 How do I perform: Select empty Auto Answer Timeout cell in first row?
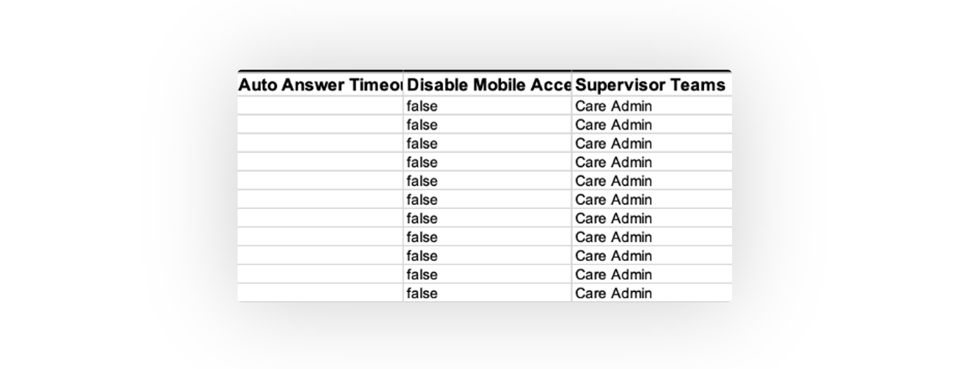point(320,106)
